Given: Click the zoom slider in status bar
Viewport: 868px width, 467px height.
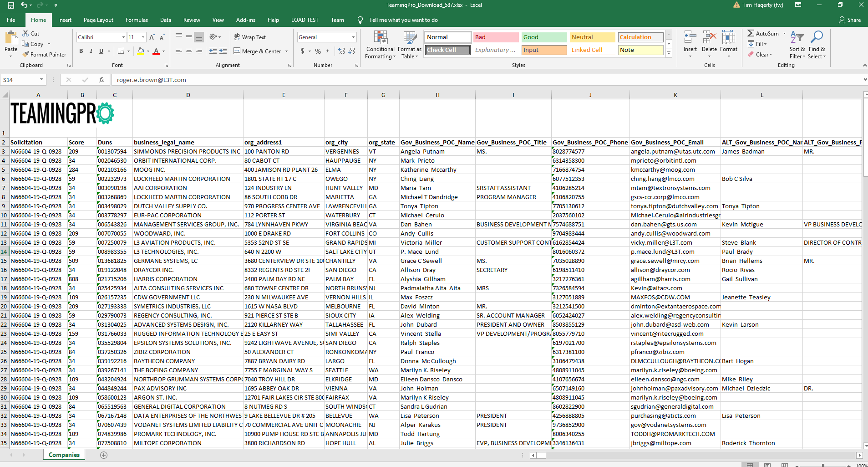Looking at the screenshot, I should pyautogui.click(x=823, y=465).
